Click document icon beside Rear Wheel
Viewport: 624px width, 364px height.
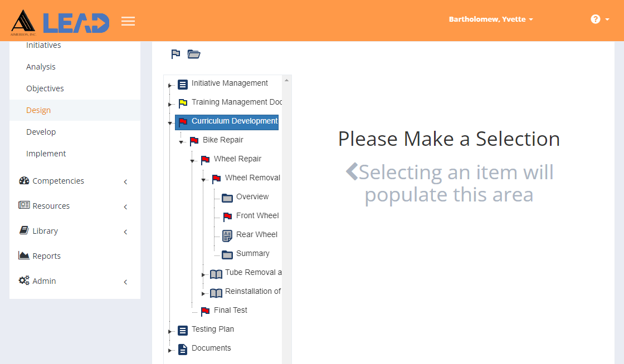pyautogui.click(x=227, y=235)
